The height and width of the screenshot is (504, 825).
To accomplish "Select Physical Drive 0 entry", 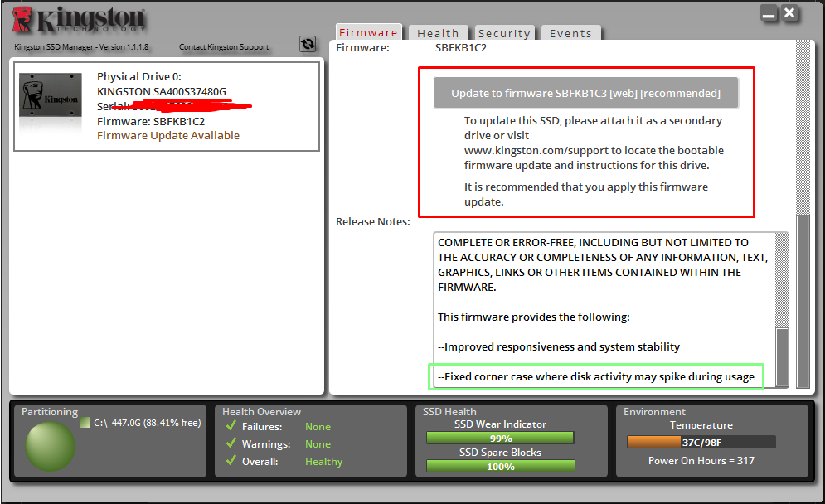I will tap(167, 106).
